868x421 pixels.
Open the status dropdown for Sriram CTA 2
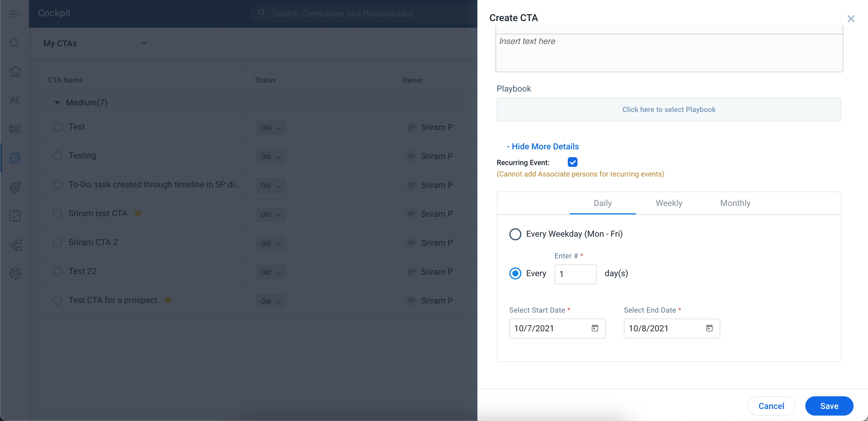click(x=270, y=243)
